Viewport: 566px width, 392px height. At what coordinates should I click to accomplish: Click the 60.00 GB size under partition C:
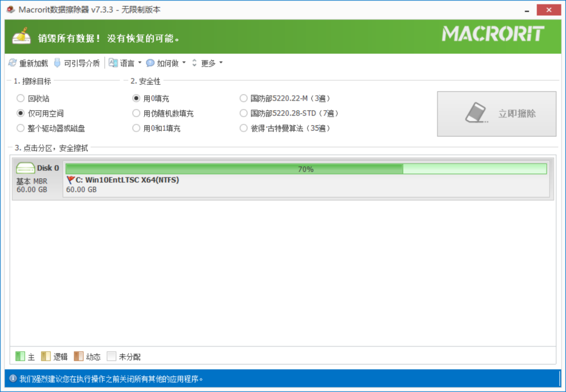(81, 190)
